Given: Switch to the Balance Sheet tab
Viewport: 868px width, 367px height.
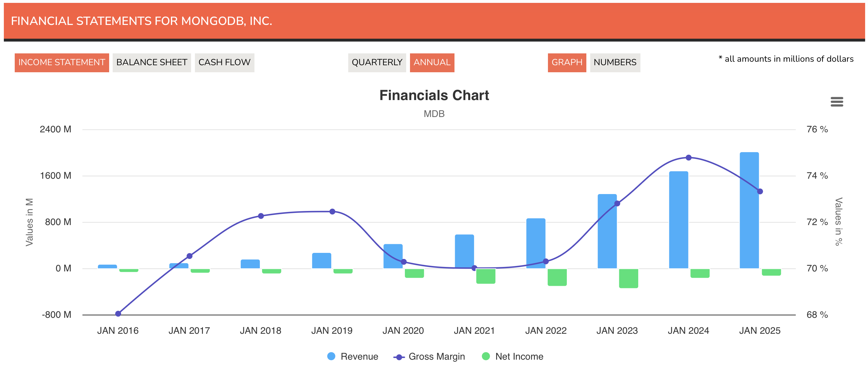Looking at the screenshot, I should click(152, 63).
